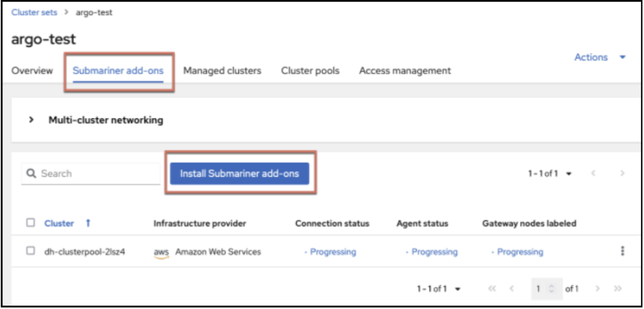Switch to the Managed clusters tab
644x309 pixels.
click(222, 71)
